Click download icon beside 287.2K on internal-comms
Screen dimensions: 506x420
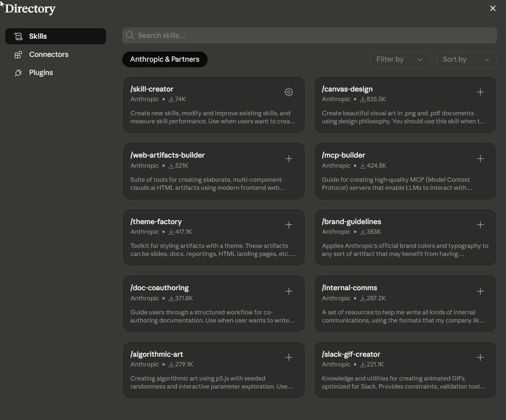point(363,298)
